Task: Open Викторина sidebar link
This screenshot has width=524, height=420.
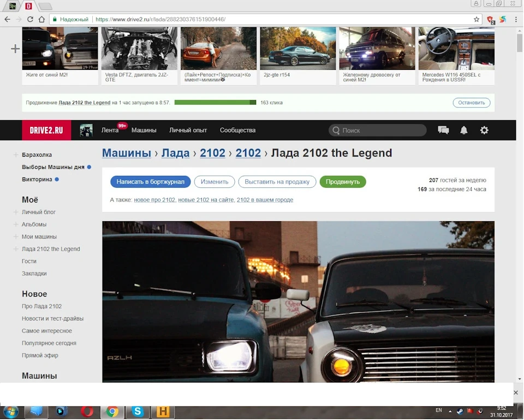Action: [x=37, y=179]
